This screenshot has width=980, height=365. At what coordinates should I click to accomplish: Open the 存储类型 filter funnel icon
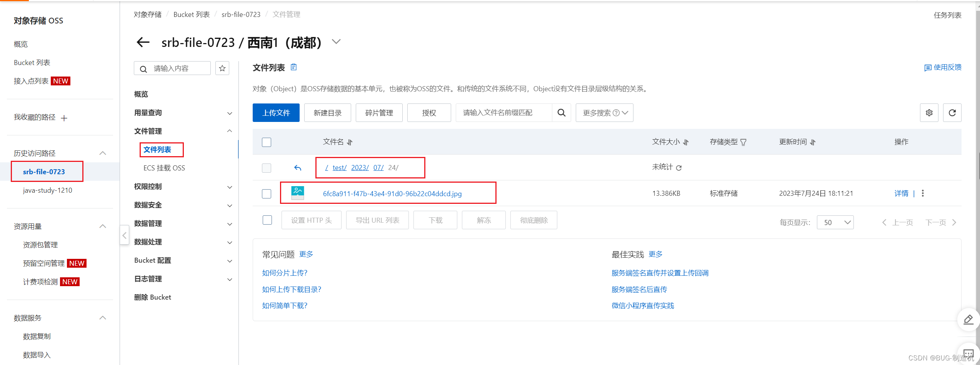pos(743,142)
